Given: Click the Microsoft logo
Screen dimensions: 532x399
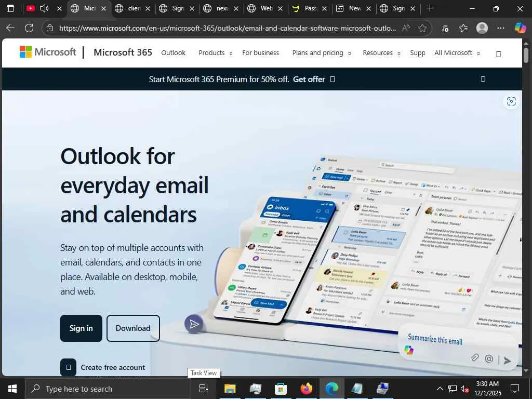Looking at the screenshot, I should pos(48,52).
